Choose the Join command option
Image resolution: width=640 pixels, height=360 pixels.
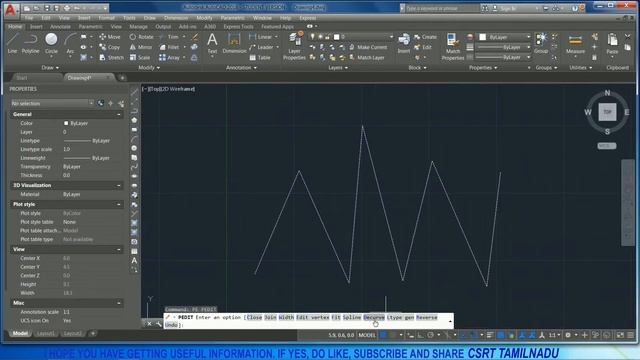[x=270, y=317]
